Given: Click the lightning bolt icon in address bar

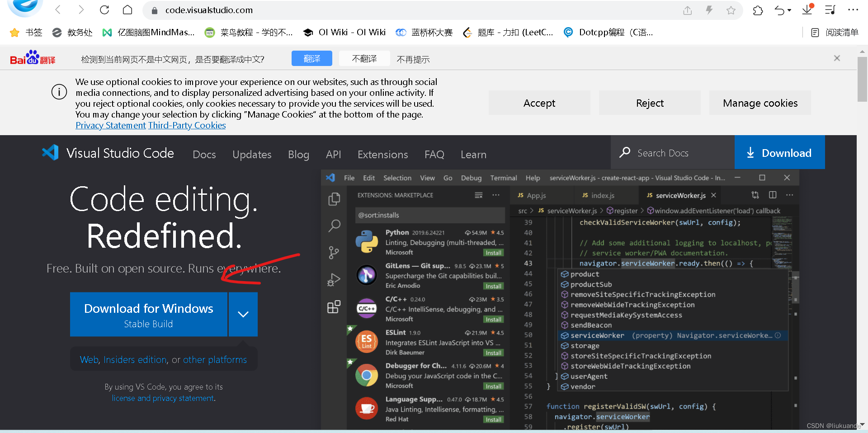Looking at the screenshot, I should (709, 10).
